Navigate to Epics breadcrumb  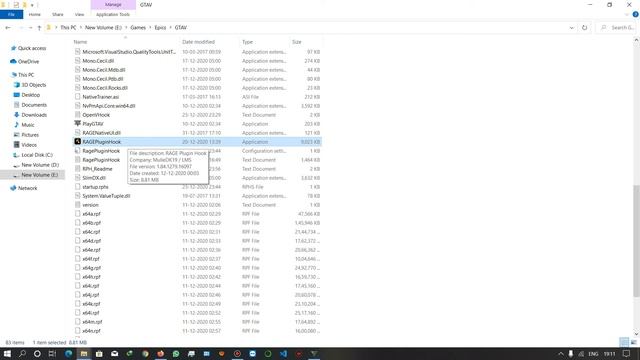pos(160,27)
